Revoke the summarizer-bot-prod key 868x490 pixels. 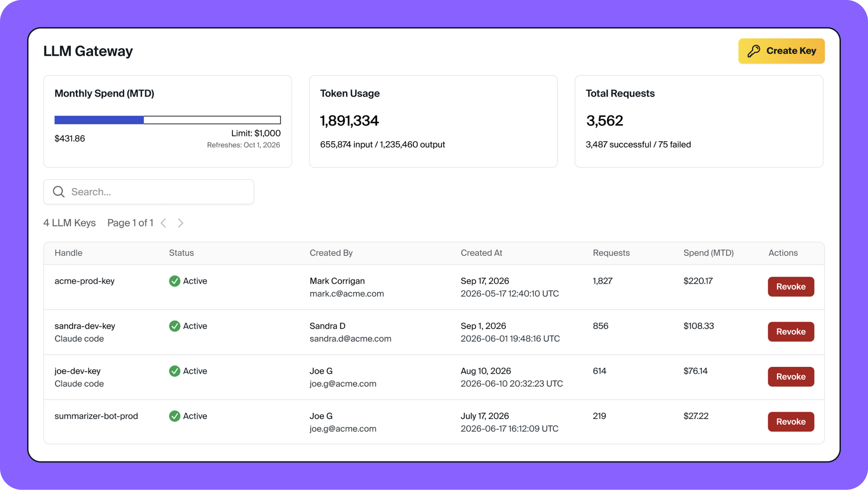click(791, 422)
